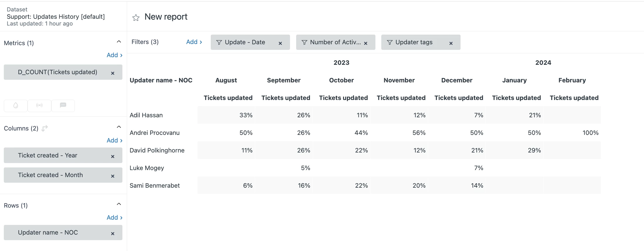Screen dimensions: 644x251
Task: Click the droplet icon under Metrics
Action: tap(16, 105)
